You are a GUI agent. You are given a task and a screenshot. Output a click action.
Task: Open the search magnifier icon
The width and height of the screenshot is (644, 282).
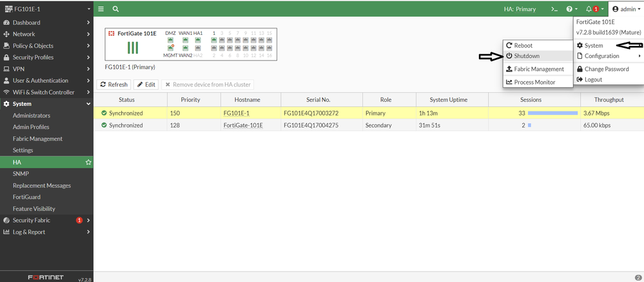pos(116,9)
